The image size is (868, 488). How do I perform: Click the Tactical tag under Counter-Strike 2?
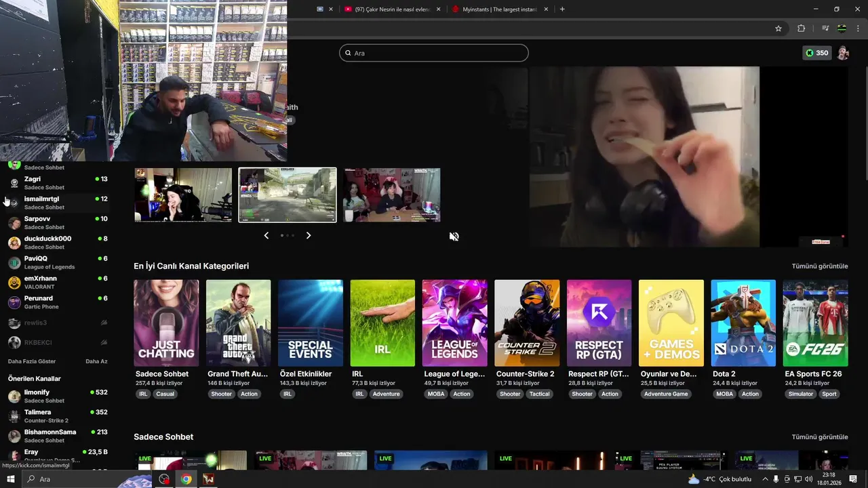click(x=540, y=394)
